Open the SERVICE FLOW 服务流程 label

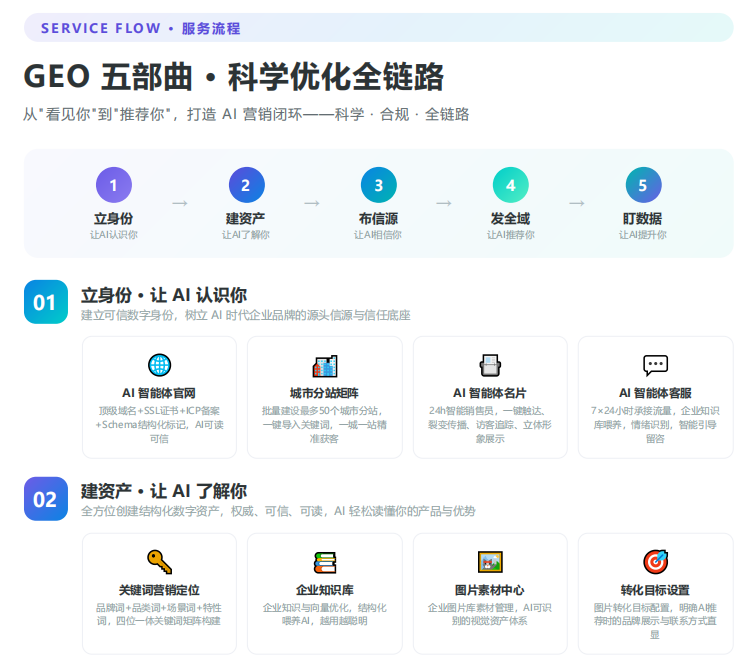point(140,28)
